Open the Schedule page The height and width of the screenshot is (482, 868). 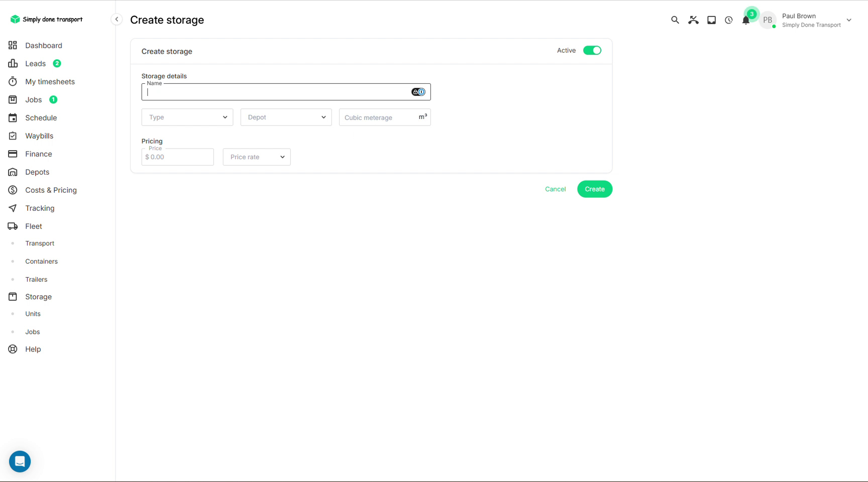41,117
